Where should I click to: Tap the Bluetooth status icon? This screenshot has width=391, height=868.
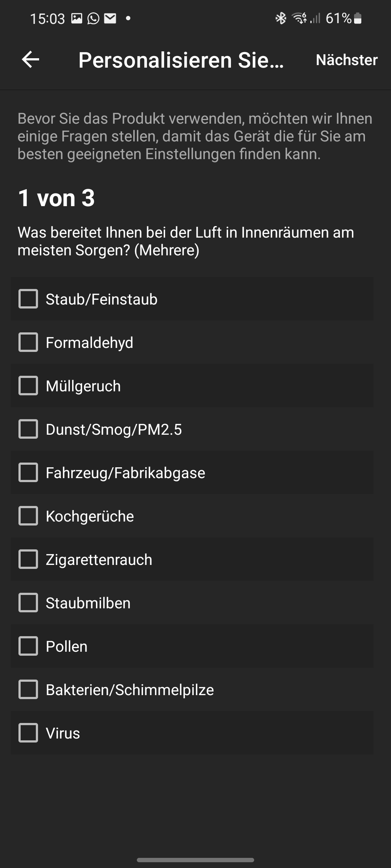tap(281, 18)
